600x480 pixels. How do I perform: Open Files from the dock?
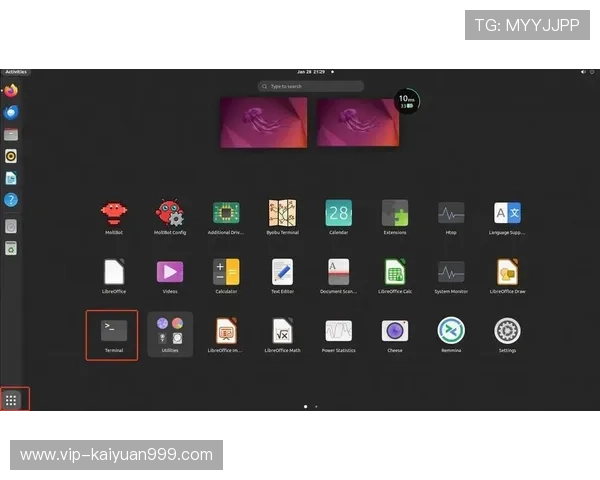(x=11, y=134)
